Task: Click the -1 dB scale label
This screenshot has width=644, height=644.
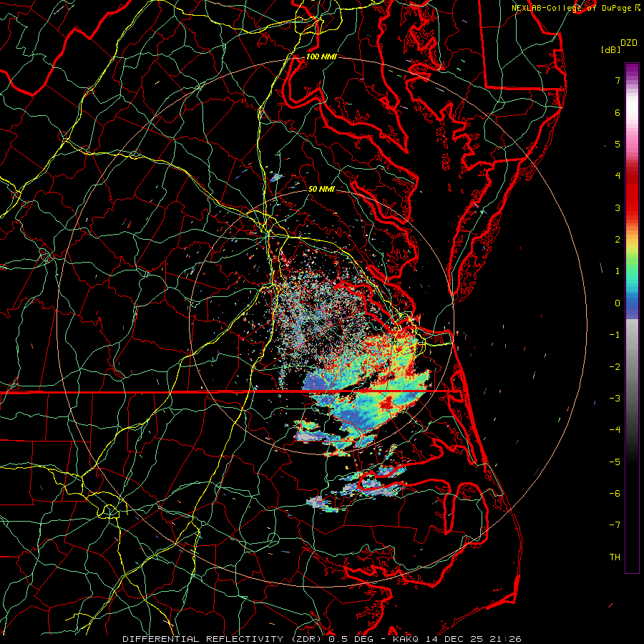Action: click(615, 335)
